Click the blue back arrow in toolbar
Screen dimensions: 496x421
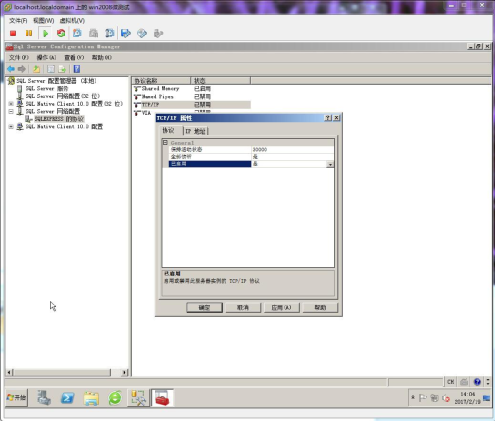tap(11, 69)
